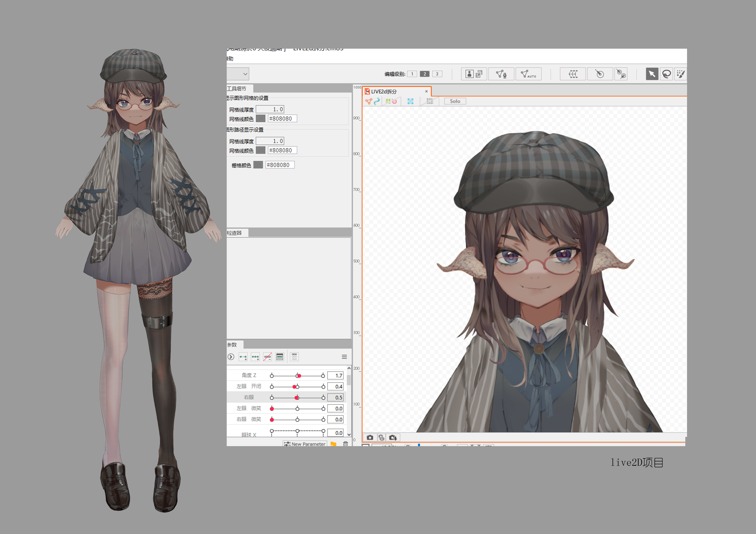Toggle the Solo button
This screenshot has height=534, width=756.
[455, 101]
